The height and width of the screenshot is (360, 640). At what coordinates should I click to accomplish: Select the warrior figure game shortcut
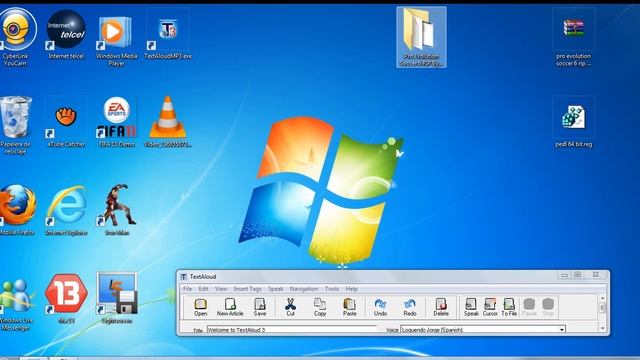click(x=117, y=210)
